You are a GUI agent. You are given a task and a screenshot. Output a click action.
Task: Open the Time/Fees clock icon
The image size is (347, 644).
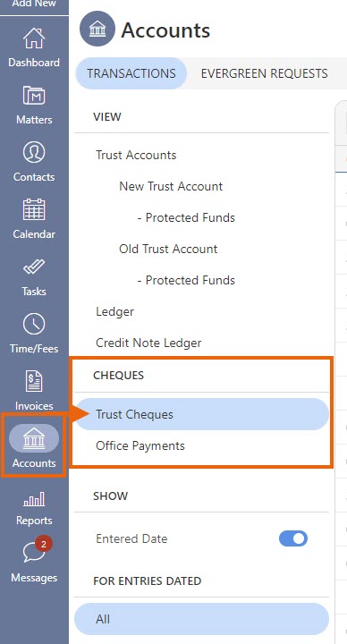point(34,324)
